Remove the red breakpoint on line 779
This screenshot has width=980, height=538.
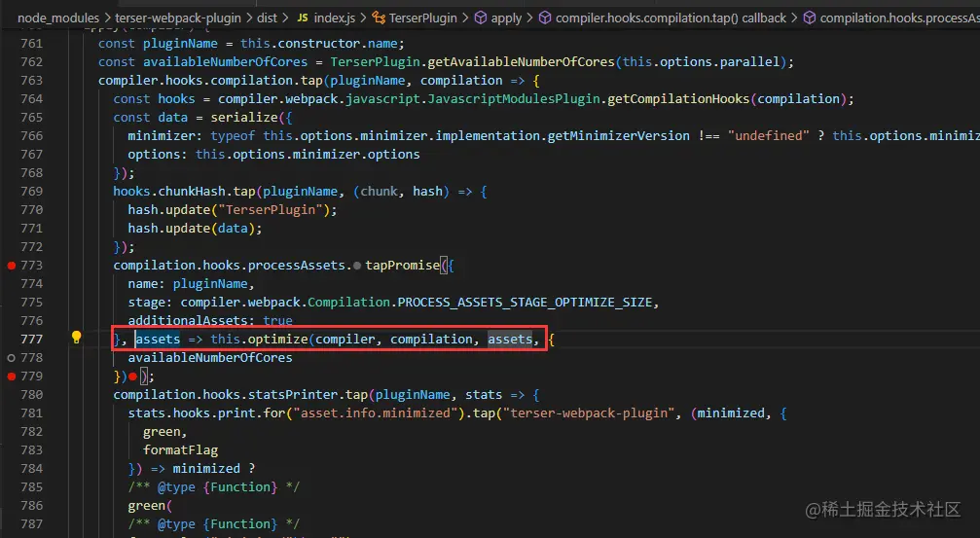tap(12, 377)
